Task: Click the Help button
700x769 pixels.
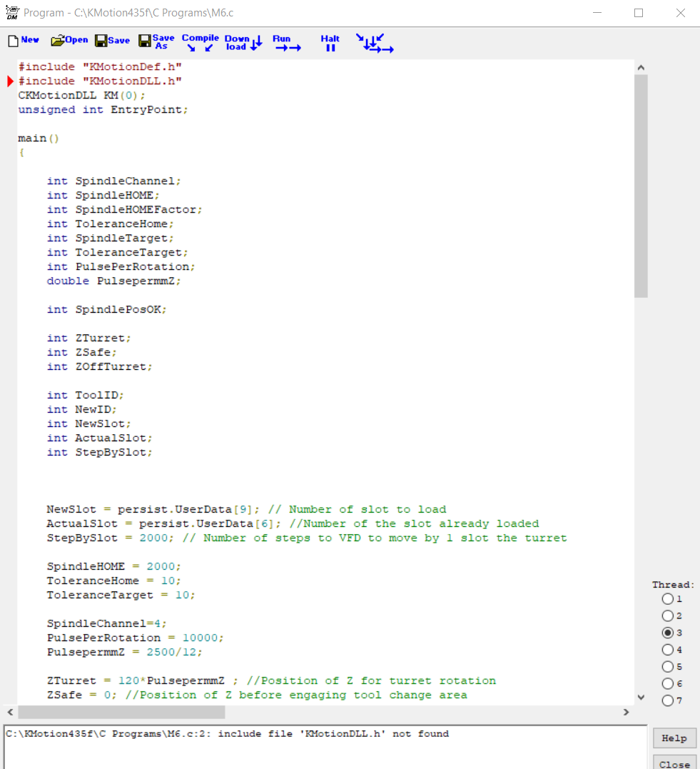Action: [x=674, y=738]
